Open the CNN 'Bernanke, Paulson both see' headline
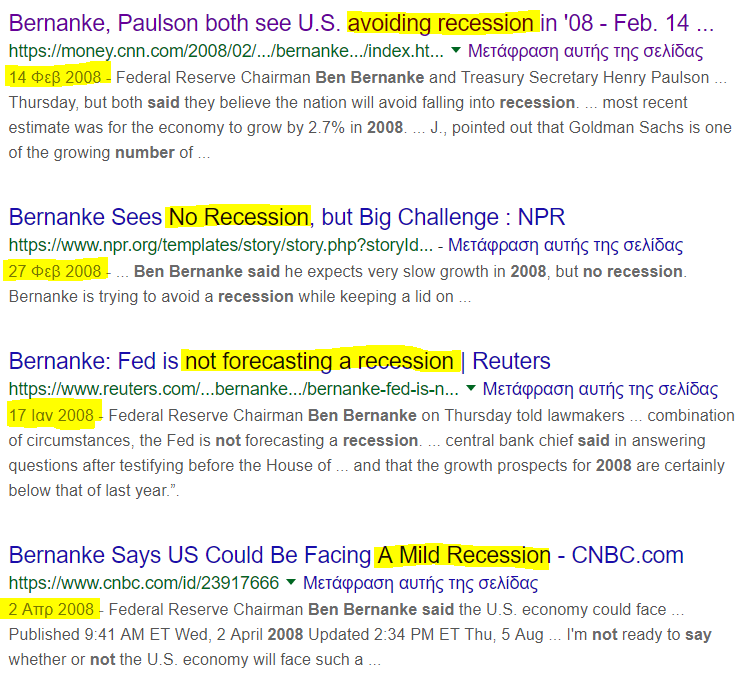 coord(360,22)
